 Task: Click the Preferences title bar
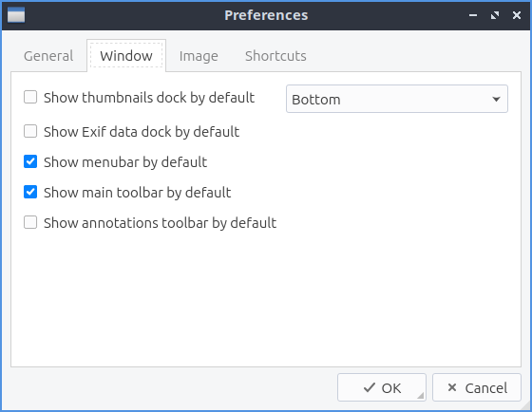point(266,15)
